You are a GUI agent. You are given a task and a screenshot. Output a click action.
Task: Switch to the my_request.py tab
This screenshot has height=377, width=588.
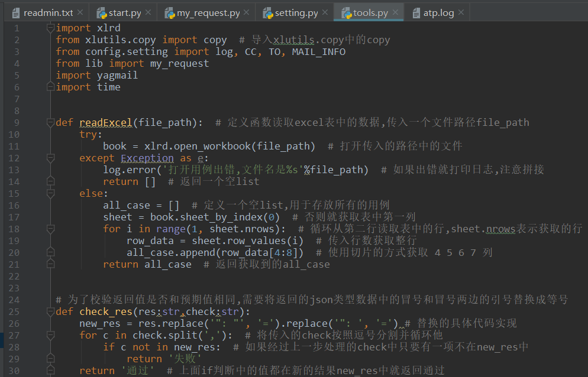click(x=208, y=13)
